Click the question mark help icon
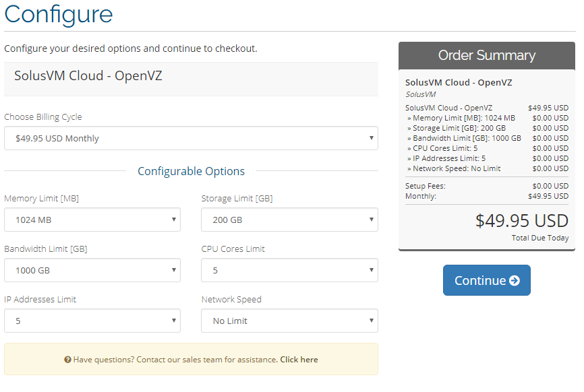The image size is (584, 392). click(67, 360)
